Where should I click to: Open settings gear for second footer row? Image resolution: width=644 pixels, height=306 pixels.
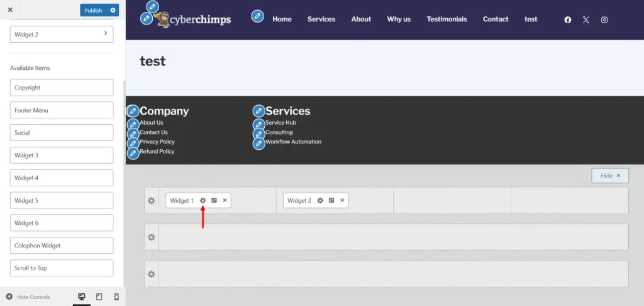pyautogui.click(x=152, y=237)
